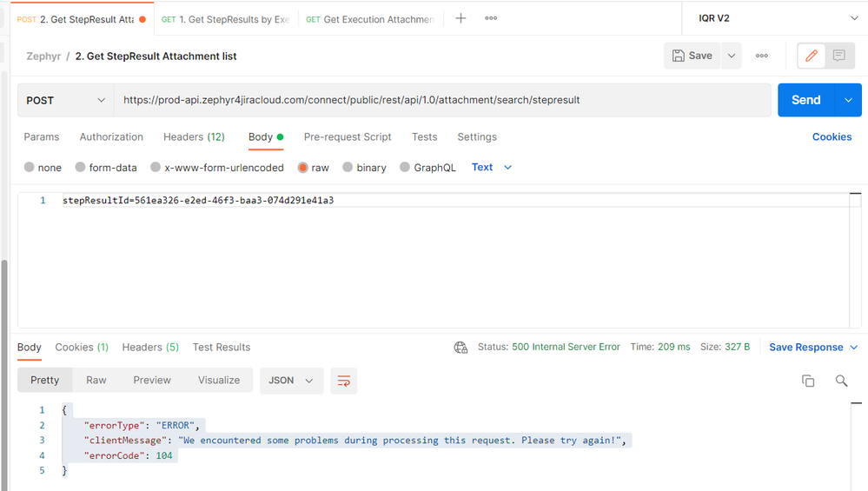
Task: Open tab overflow three-dots menu
Action: 491,18
